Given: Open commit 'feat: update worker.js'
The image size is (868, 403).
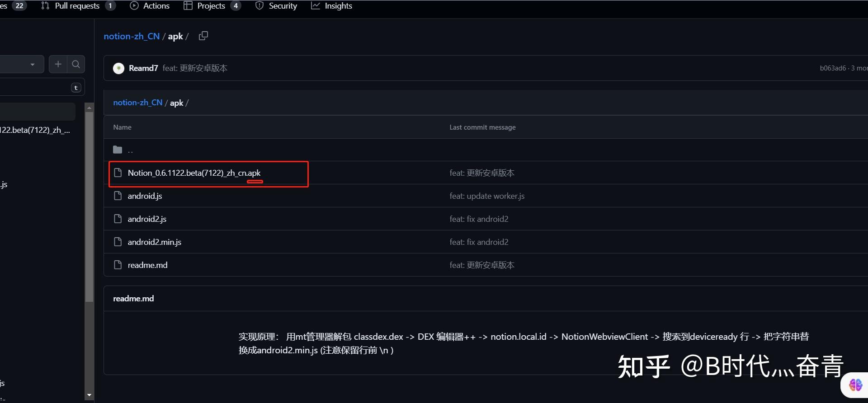Looking at the screenshot, I should [487, 196].
